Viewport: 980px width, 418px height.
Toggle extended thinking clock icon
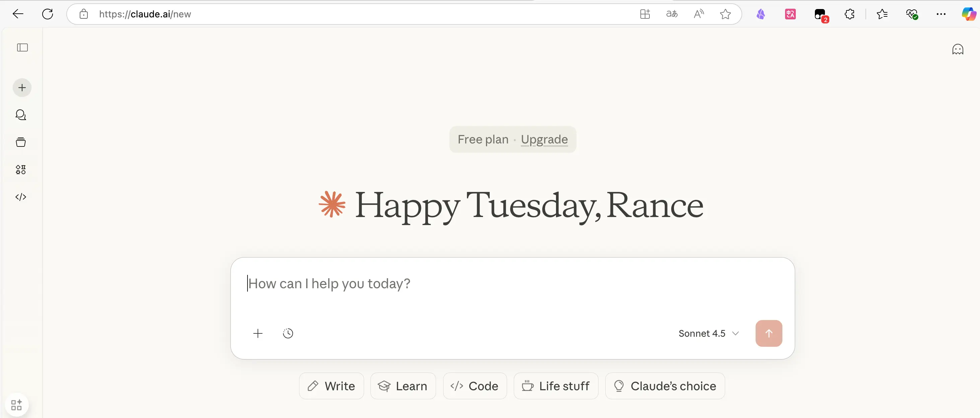click(x=288, y=333)
